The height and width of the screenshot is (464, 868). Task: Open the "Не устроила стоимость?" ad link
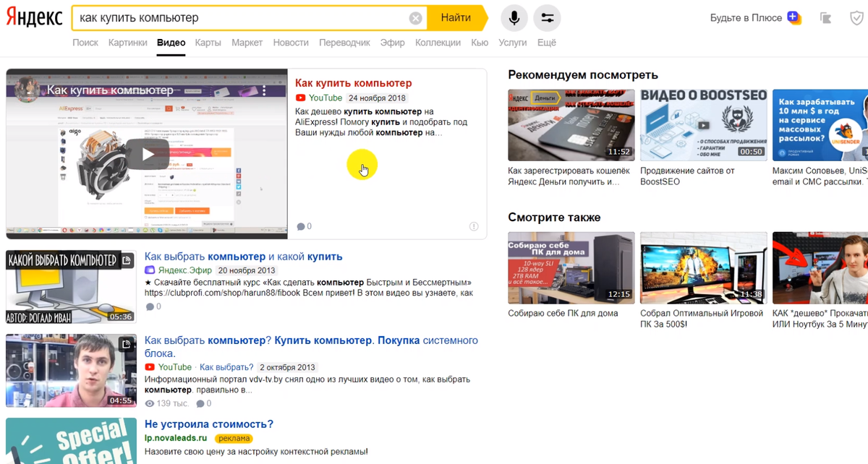click(x=209, y=424)
